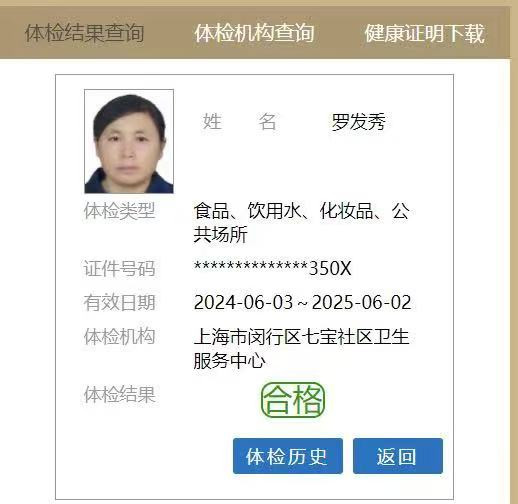Click the masked ID number ending in 350X
The width and height of the screenshot is (518, 504).
pyautogui.click(x=273, y=268)
